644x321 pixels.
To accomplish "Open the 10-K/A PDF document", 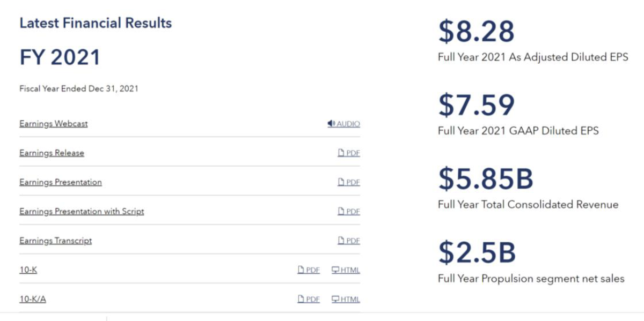I will tap(309, 299).
